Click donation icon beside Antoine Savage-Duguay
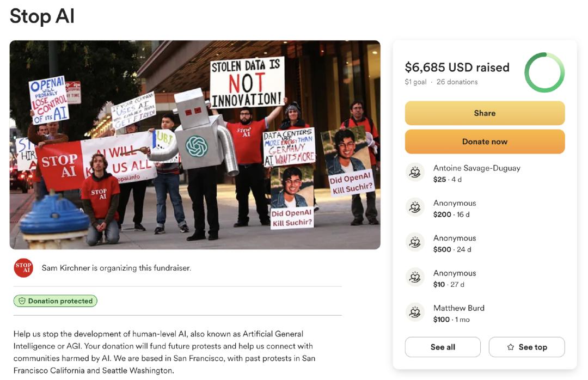The width and height of the screenshot is (588, 380). click(x=415, y=173)
